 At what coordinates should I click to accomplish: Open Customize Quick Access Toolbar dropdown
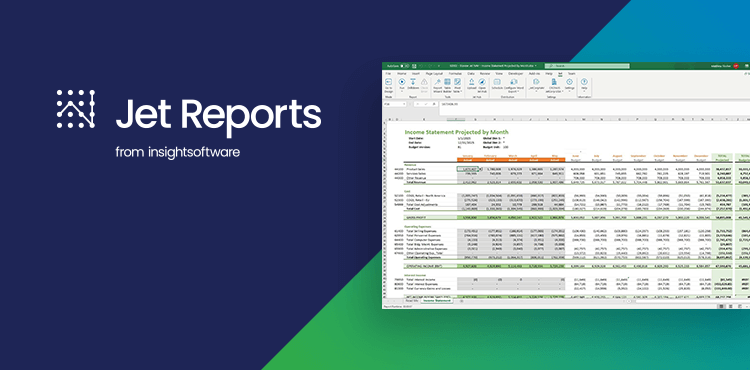tap(439, 66)
